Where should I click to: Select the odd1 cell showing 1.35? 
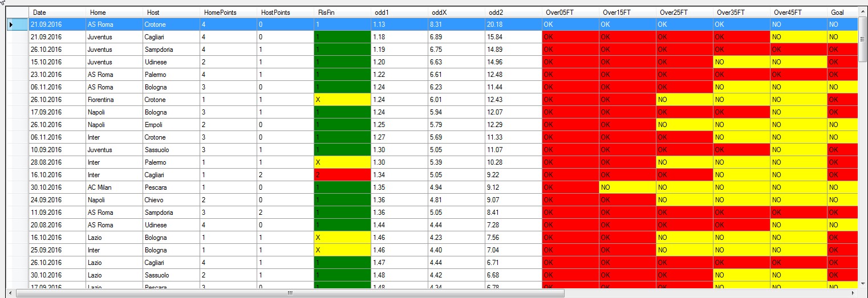point(399,187)
